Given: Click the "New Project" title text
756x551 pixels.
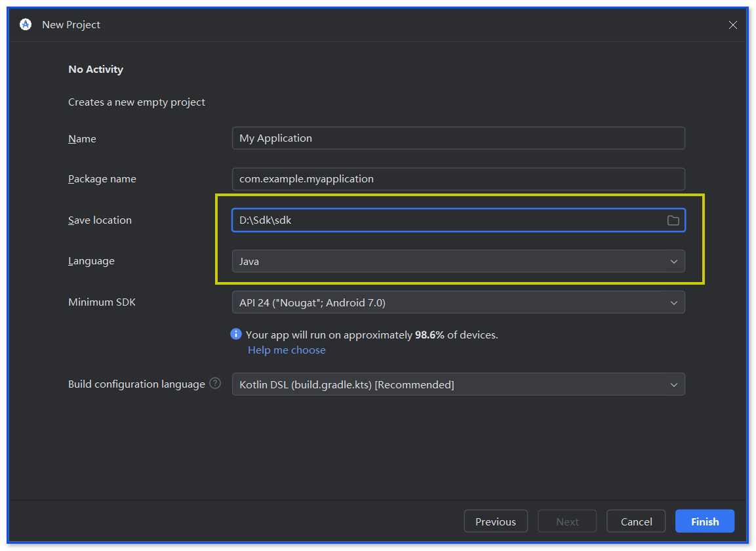Looking at the screenshot, I should pos(71,25).
